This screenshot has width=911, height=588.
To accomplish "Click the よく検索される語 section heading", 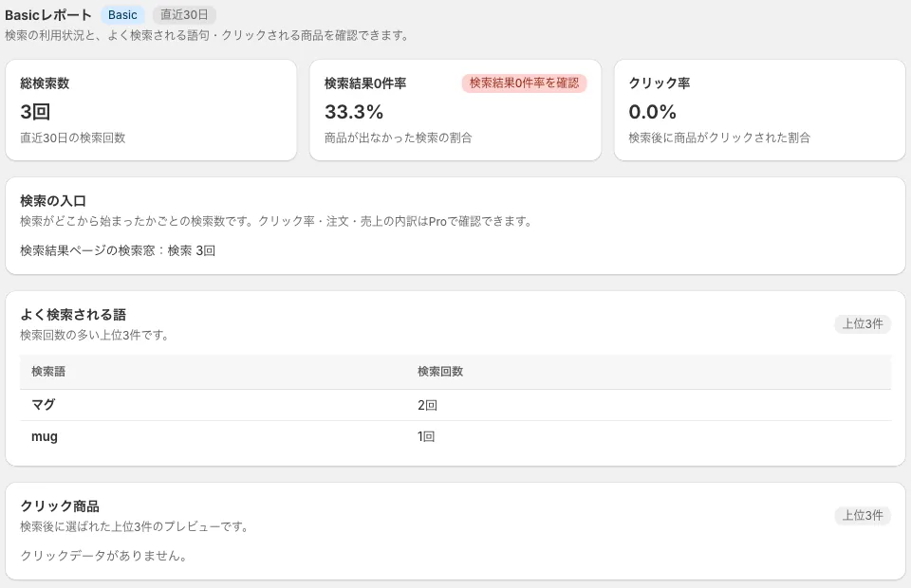I will pos(73,315).
